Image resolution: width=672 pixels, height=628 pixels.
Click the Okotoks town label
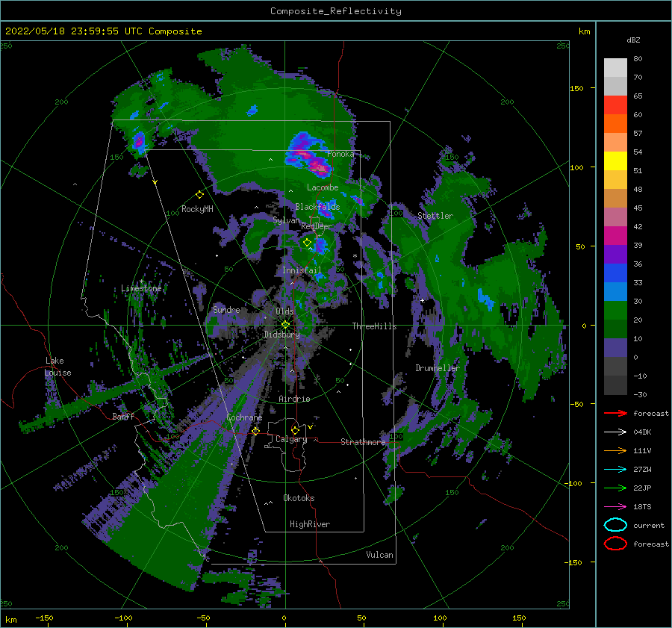pyautogui.click(x=299, y=498)
